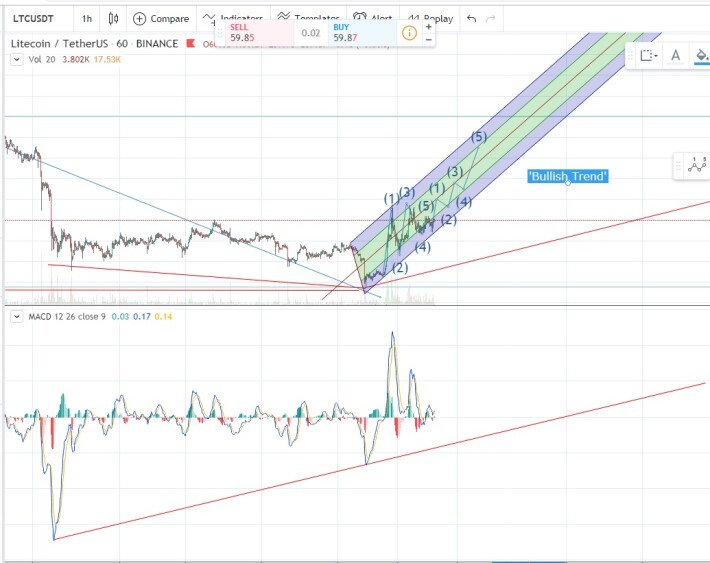Grab the Elliott wave toolbar drag handle
Screen dimensions: 710x563
[x=678, y=165]
